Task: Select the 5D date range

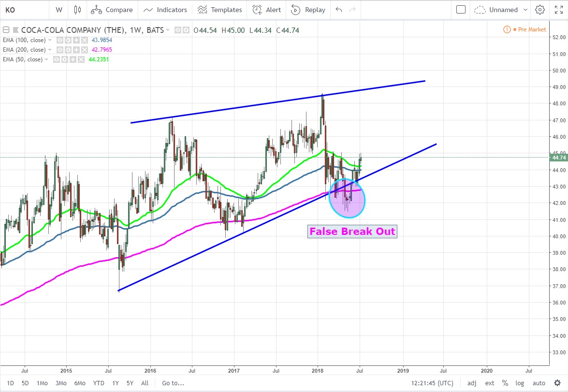Action: click(x=25, y=383)
